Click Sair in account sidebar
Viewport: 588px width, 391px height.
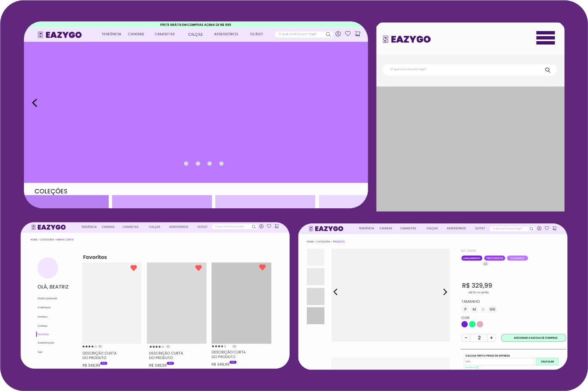40,352
